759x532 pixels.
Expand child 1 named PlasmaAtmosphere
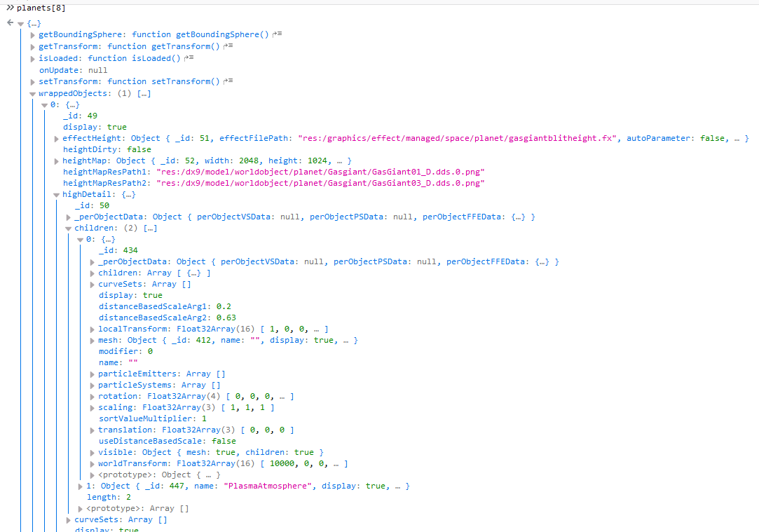[x=81, y=486]
